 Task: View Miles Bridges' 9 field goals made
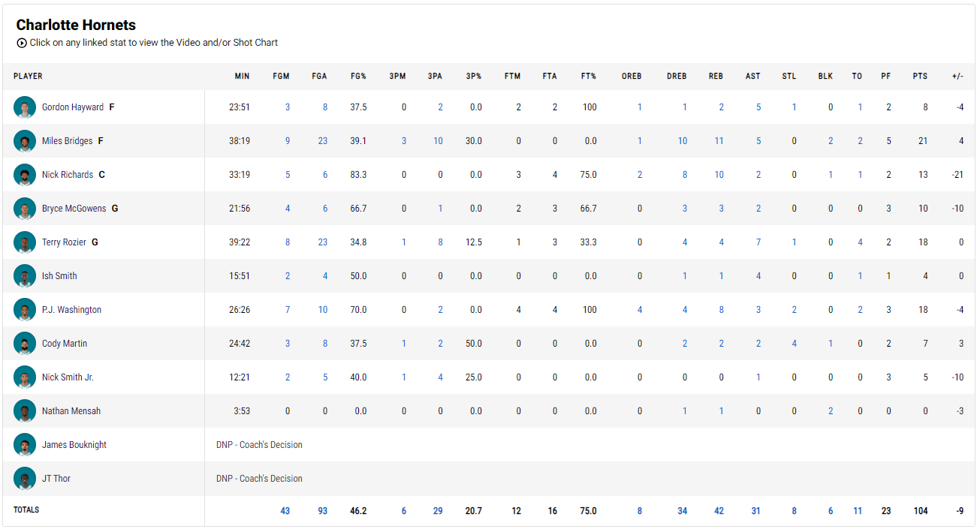click(288, 141)
